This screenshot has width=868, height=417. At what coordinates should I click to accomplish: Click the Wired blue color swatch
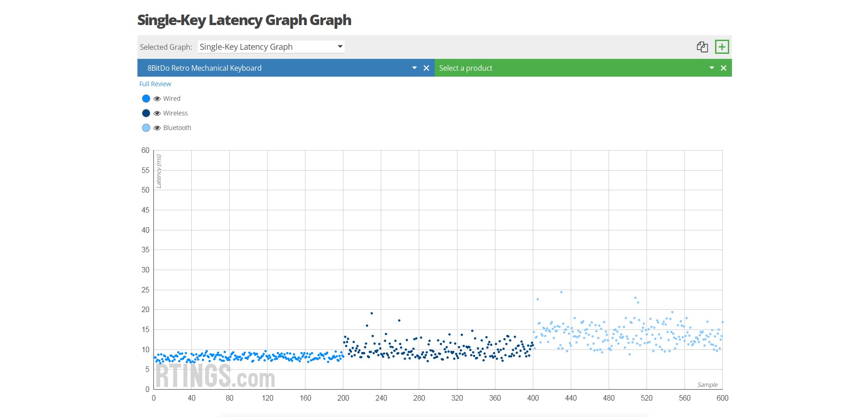tap(146, 99)
